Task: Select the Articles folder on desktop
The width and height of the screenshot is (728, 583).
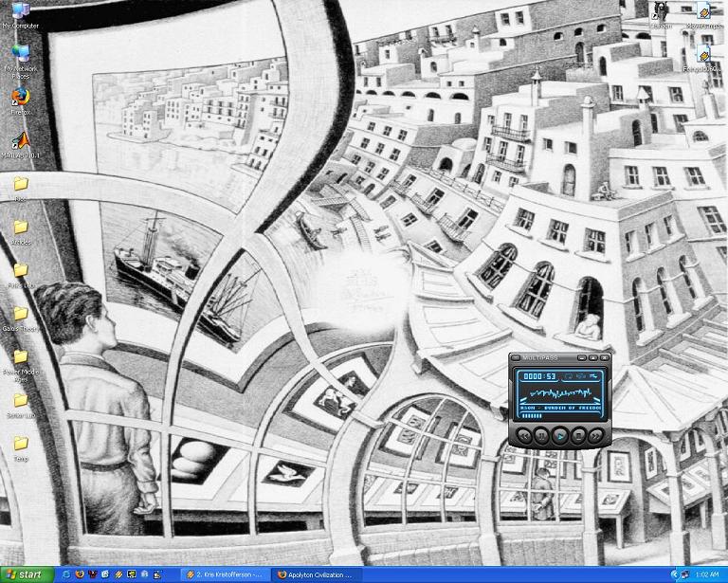Action: coord(21,232)
